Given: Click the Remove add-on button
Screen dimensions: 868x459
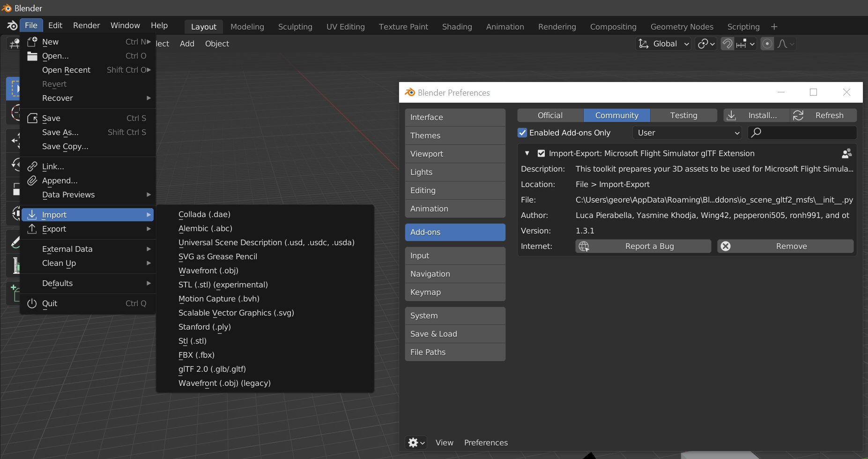Looking at the screenshot, I should [786, 246].
